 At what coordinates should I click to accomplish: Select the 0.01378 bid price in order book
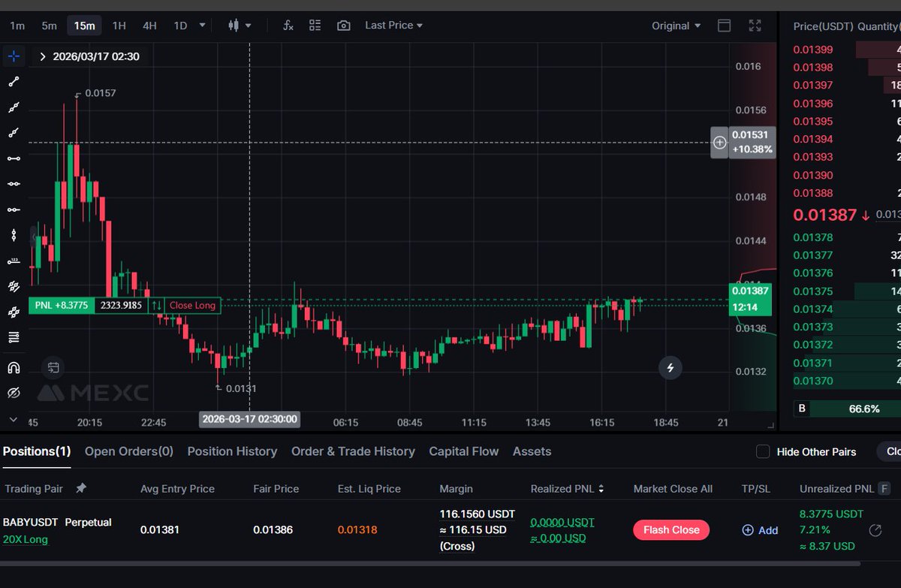[x=813, y=237]
